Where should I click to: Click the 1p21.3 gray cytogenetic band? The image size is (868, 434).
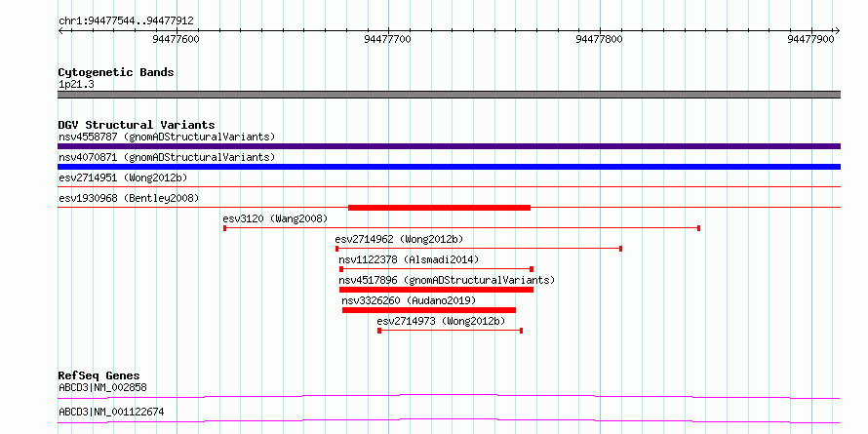(x=449, y=95)
